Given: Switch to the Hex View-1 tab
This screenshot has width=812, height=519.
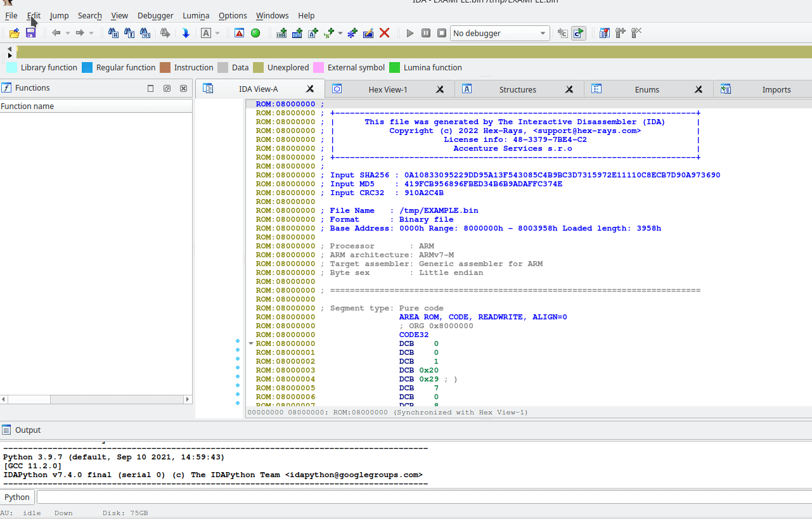Looking at the screenshot, I should pos(387,89).
